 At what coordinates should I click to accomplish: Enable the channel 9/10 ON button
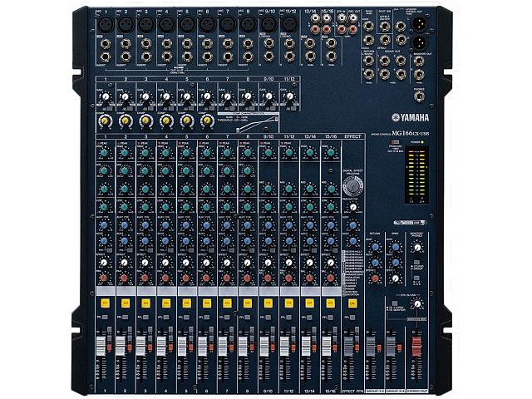point(268,303)
